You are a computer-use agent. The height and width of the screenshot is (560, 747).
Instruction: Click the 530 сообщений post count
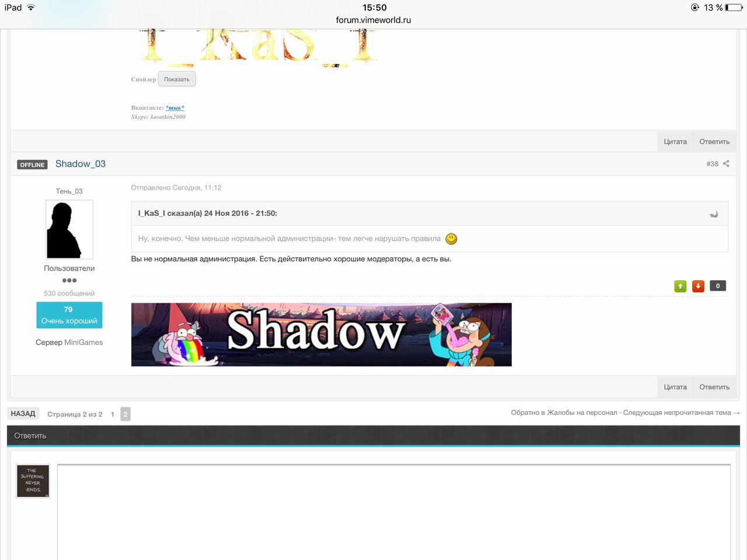tap(69, 293)
